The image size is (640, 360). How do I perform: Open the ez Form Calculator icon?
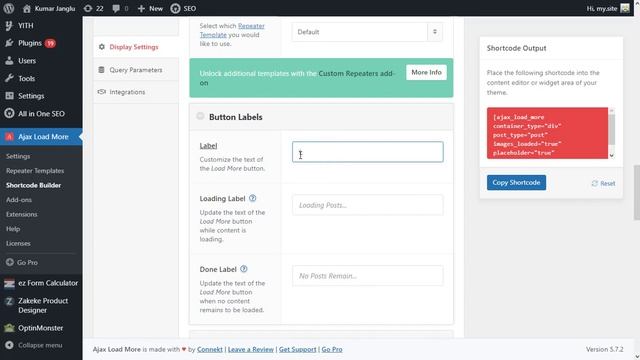pos(9,283)
